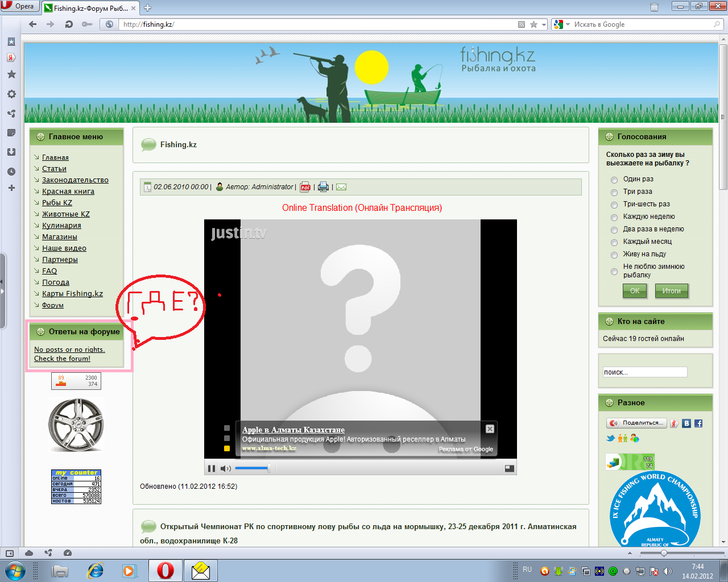This screenshot has width=728, height=582.
Task: Pause the Justin.tv video stream
Action: (212, 468)
